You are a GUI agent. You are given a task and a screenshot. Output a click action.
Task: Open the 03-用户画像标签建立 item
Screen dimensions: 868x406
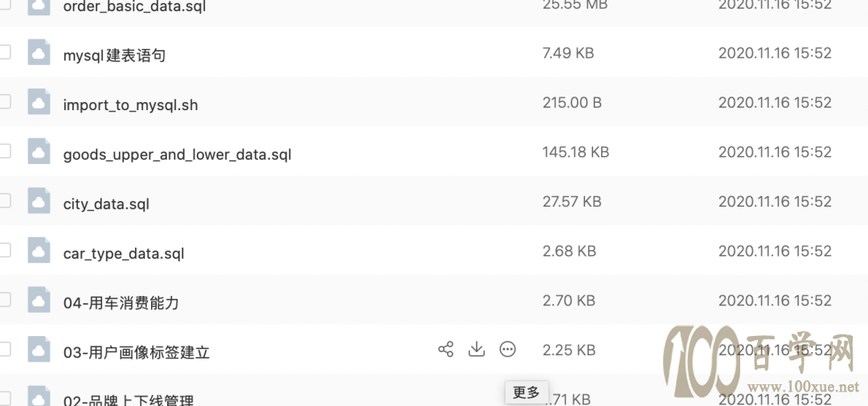pos(136,352)
